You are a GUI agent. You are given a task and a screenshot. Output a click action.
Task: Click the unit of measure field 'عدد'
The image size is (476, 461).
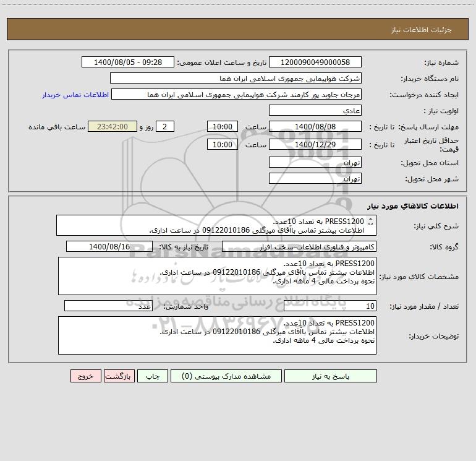pyautogui.click(x=108, y=306)
